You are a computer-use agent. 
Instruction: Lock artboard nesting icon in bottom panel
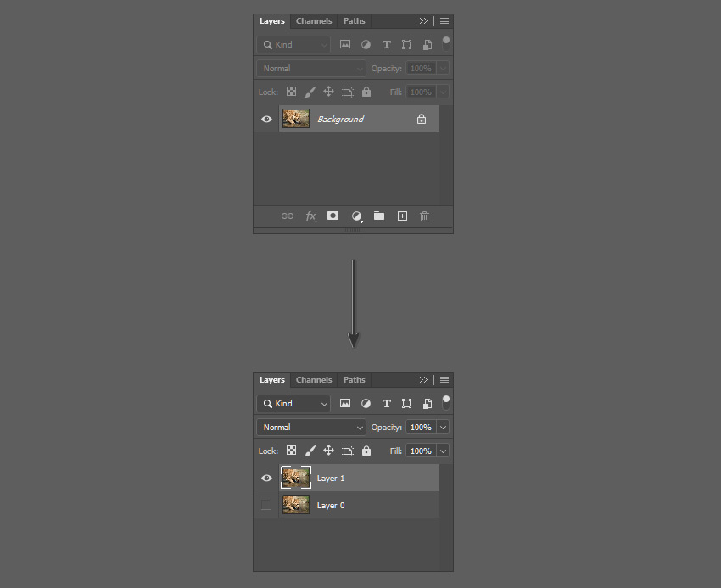click(348, 451)
